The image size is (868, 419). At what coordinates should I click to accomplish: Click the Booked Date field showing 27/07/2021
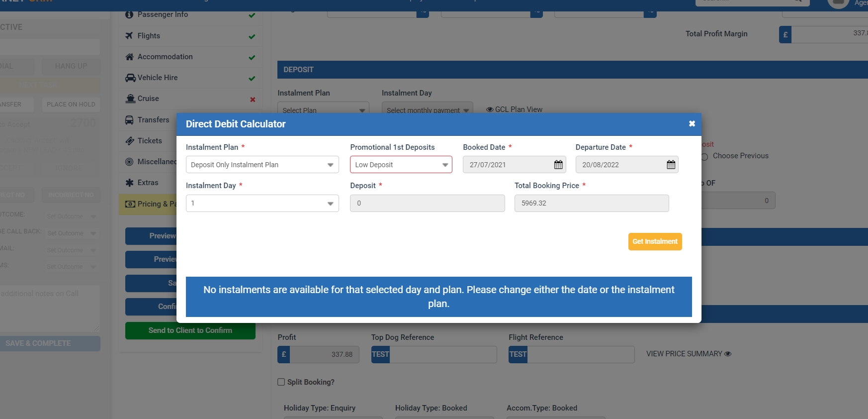coord(515,165)
